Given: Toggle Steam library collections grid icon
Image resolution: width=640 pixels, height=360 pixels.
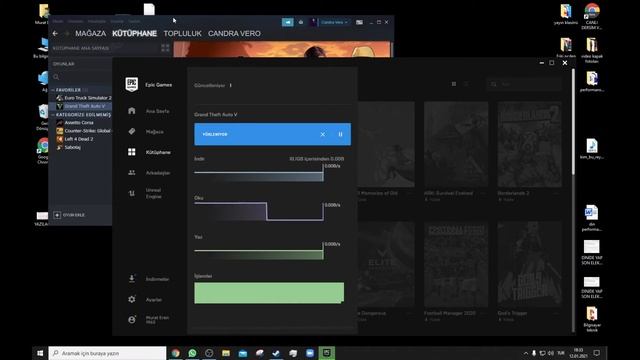Looking at the screenshot, I should [165, 48].
